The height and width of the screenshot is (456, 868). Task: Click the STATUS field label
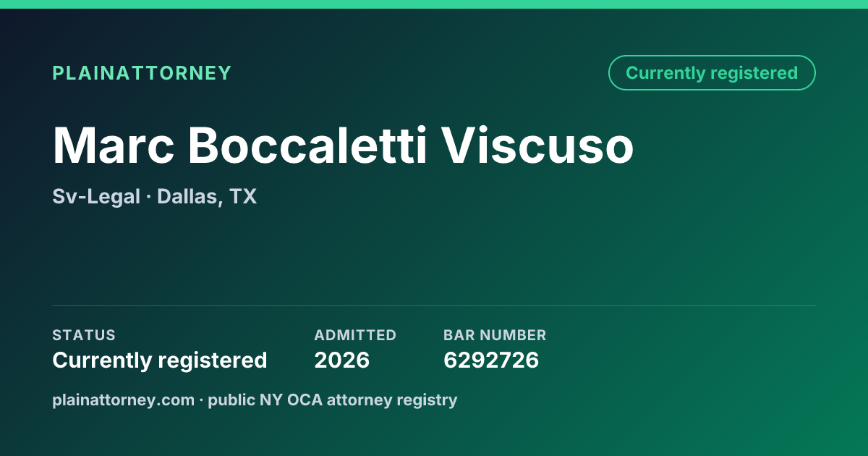[84, 335]
